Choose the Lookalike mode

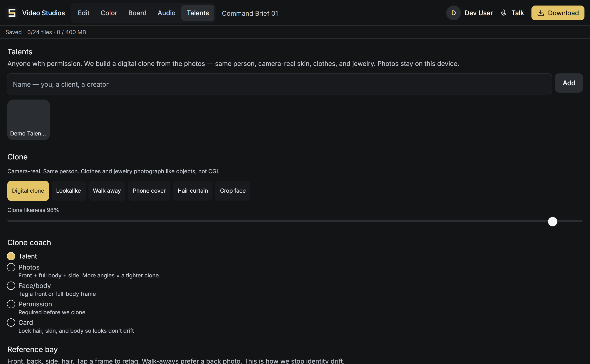point(68,191)
